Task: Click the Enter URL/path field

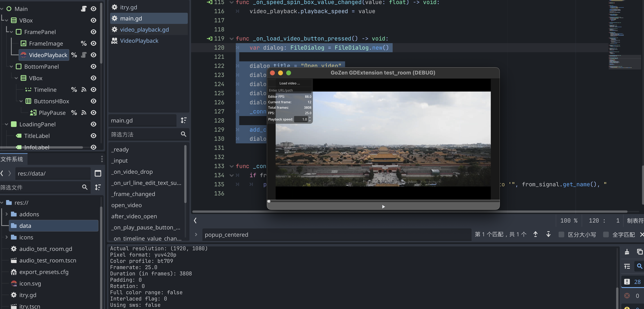Action: pos(289,90)
